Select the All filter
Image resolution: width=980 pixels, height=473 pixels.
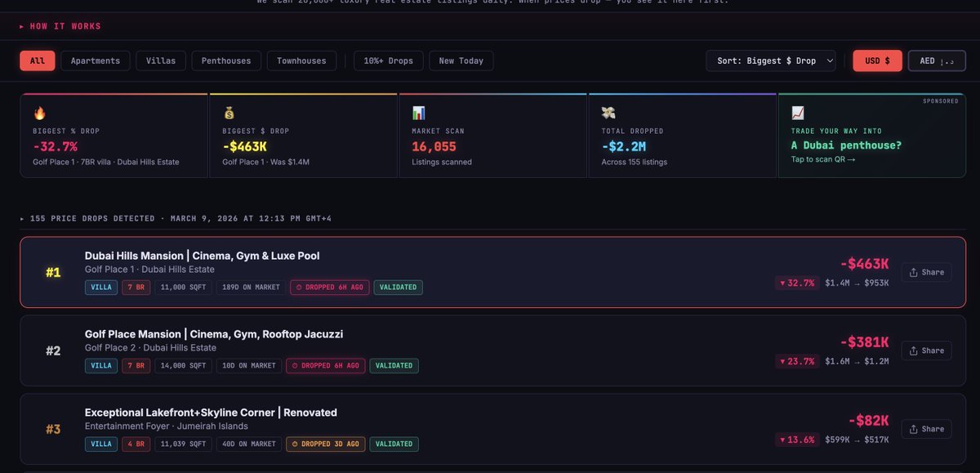[38, 60]
